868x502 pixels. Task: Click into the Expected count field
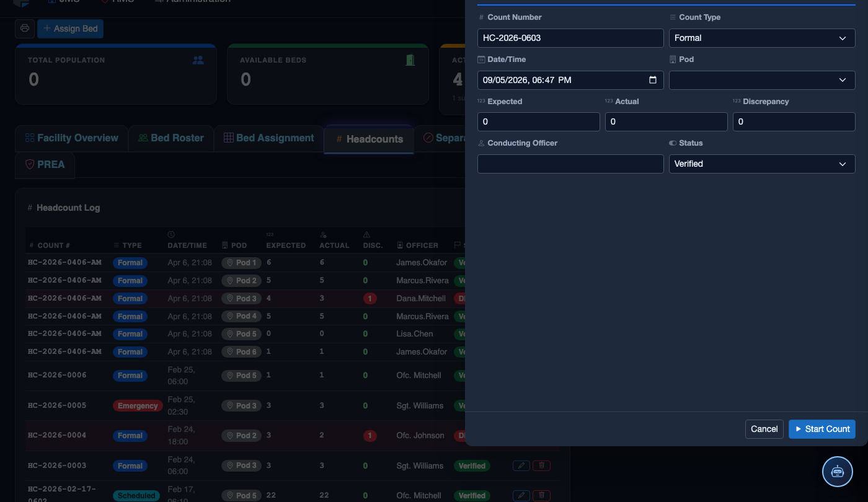[539, 121]
